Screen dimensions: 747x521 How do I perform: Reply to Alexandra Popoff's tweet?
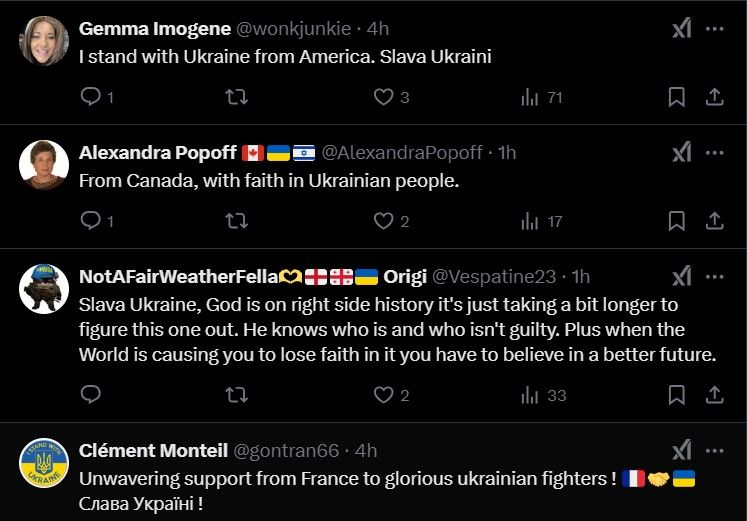point(89,221)
